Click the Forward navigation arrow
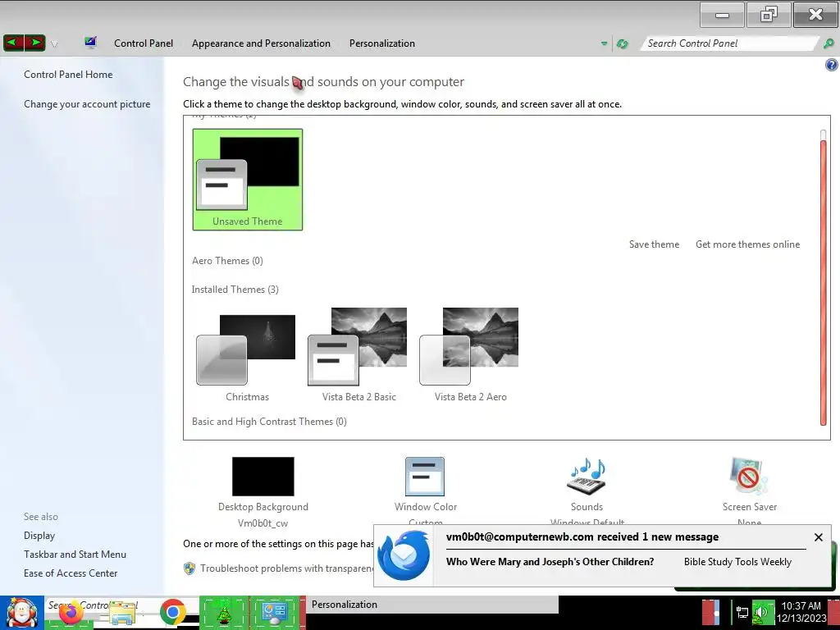 34,43
